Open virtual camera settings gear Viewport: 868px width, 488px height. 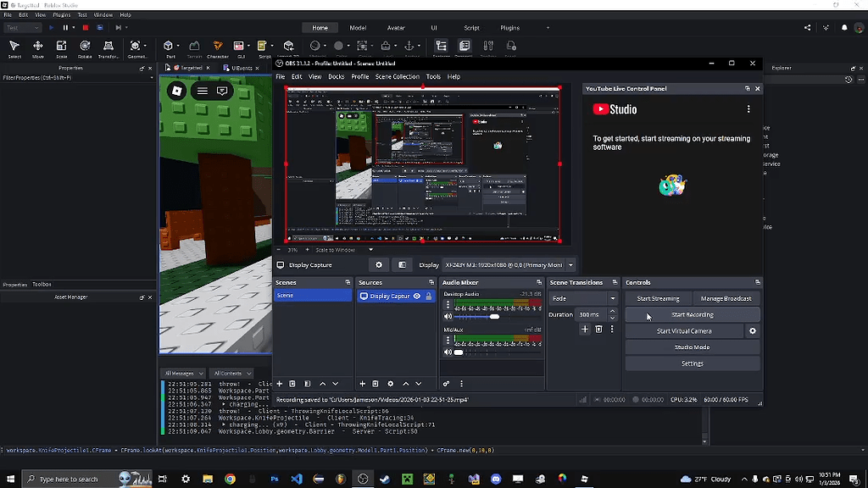(x=753, y=331)
